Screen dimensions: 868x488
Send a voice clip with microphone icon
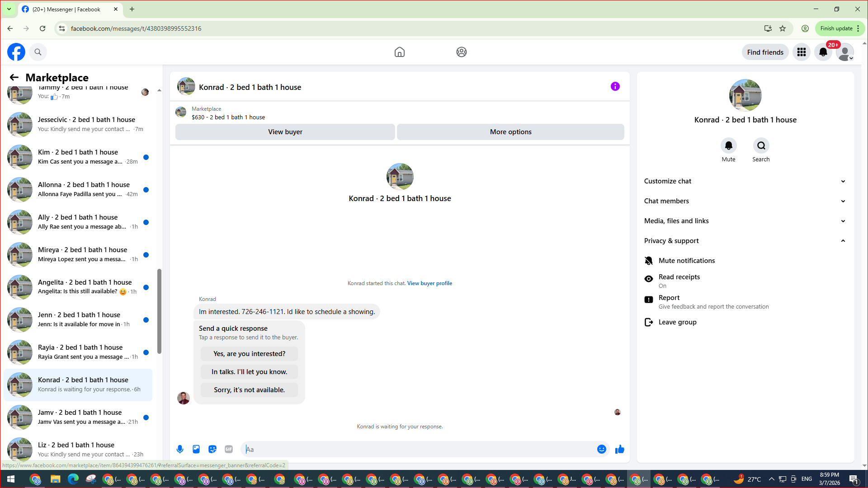180,449
